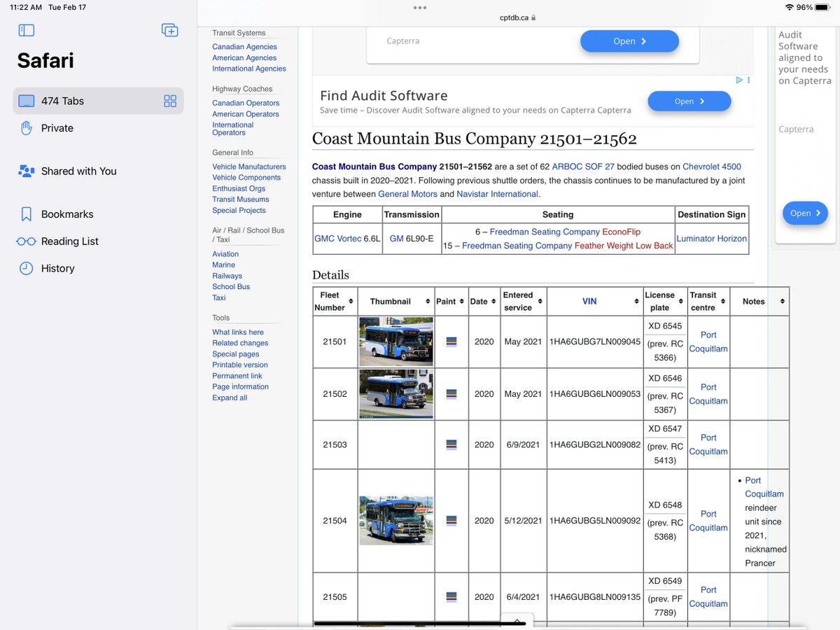Toggle the Safari sidebar icon

[27, 30]
